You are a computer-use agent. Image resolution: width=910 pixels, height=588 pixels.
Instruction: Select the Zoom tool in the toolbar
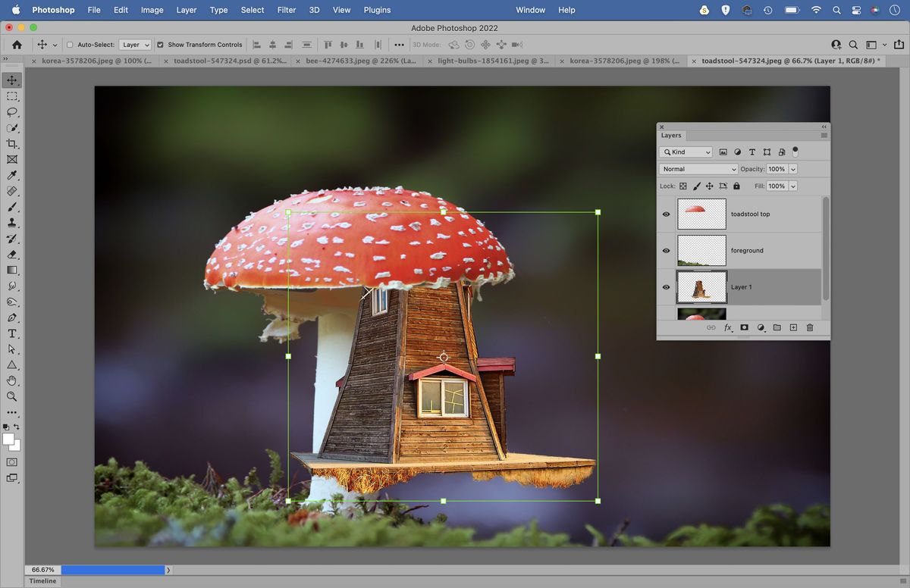[x=11, y=396]
